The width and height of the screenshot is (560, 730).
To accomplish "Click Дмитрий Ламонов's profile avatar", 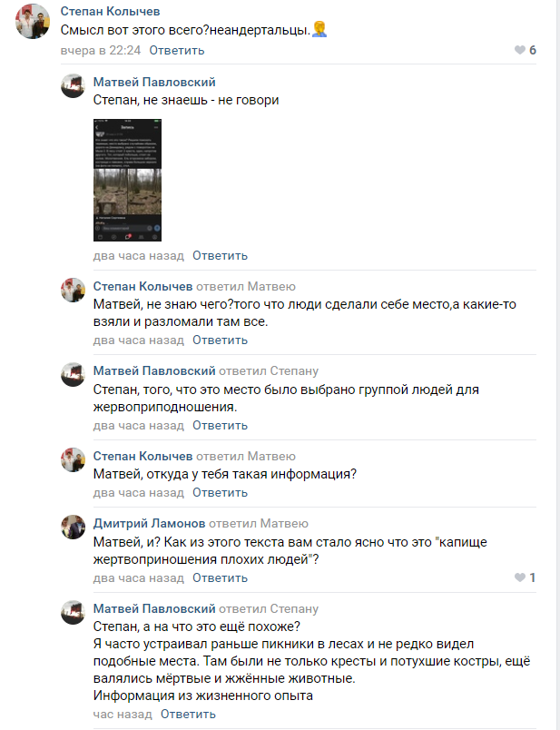I will (73, 527).
